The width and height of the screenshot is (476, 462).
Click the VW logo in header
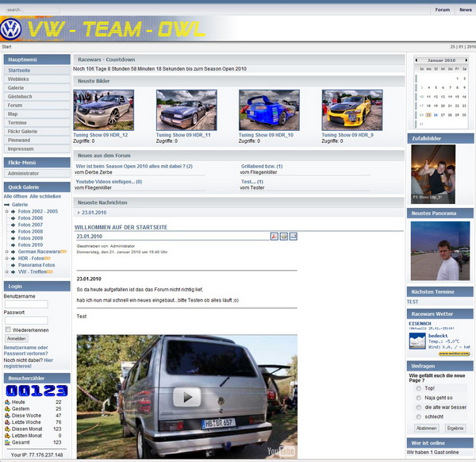(x=10, y=29)
